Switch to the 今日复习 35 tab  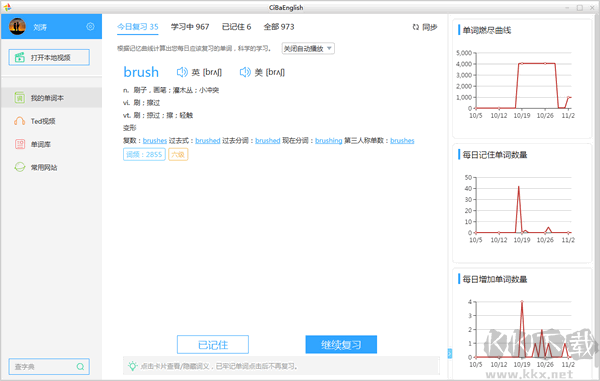[x=138, y=27]
